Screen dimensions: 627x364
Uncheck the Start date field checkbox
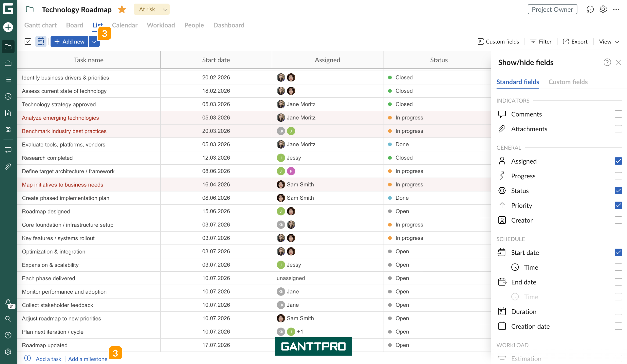click(618, 252)
